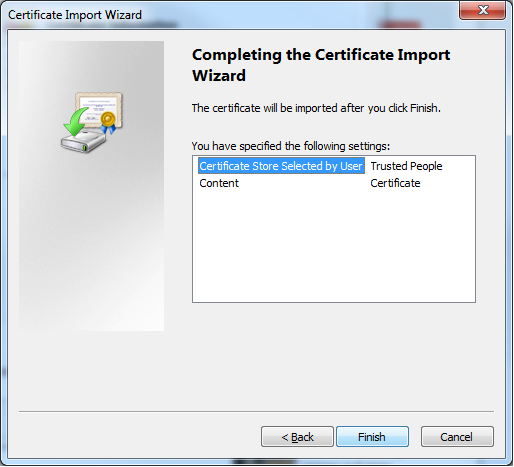Screen dimensions: 514x467
Task: Click the Finish button to import certificate
Action: coord(372,436)
